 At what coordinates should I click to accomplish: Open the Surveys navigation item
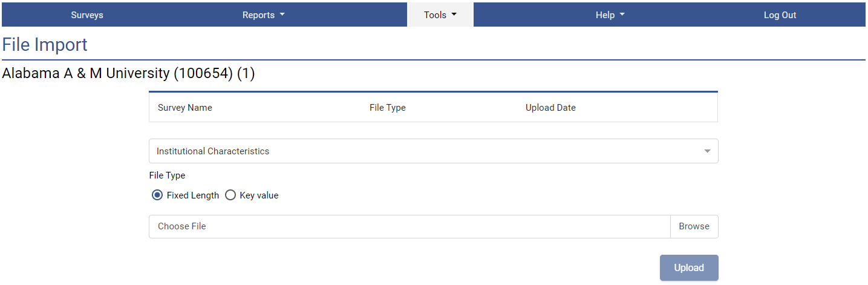click(87, 15)
